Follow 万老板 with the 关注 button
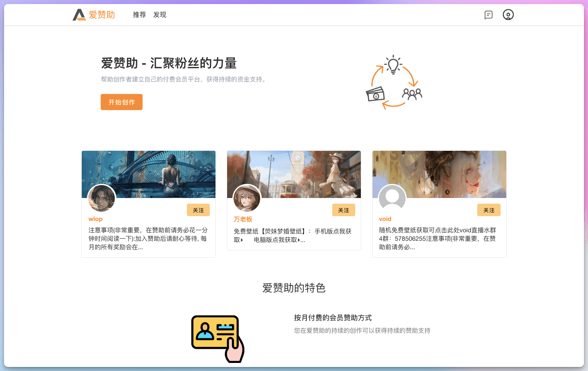 344,210
